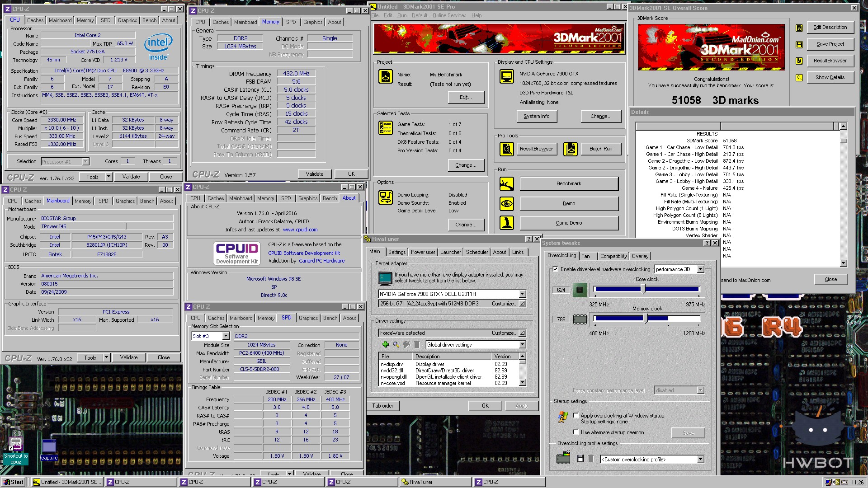The image size is (868, 488).
Task: Click the Memory clock slider handle
Action: click(646, 319)
